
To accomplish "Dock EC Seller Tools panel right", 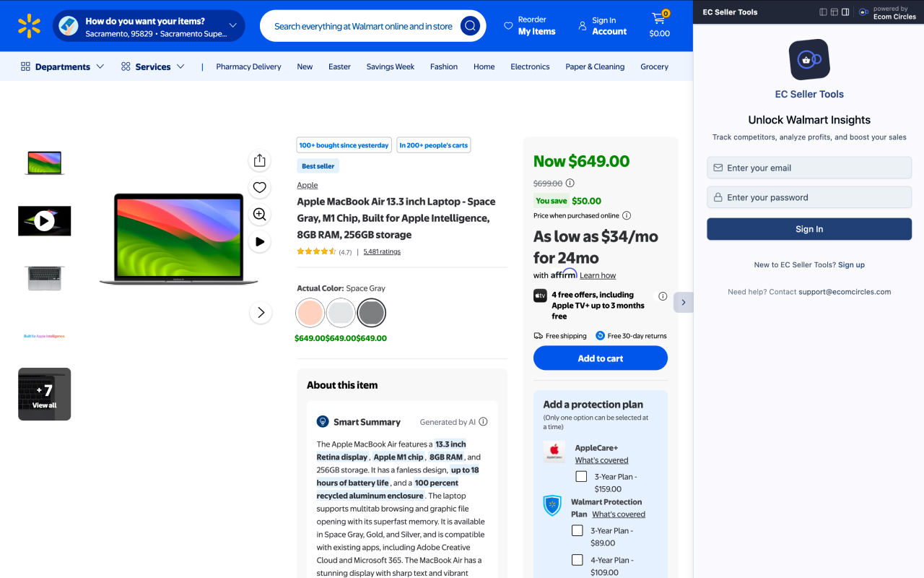I will pos(845,12).
